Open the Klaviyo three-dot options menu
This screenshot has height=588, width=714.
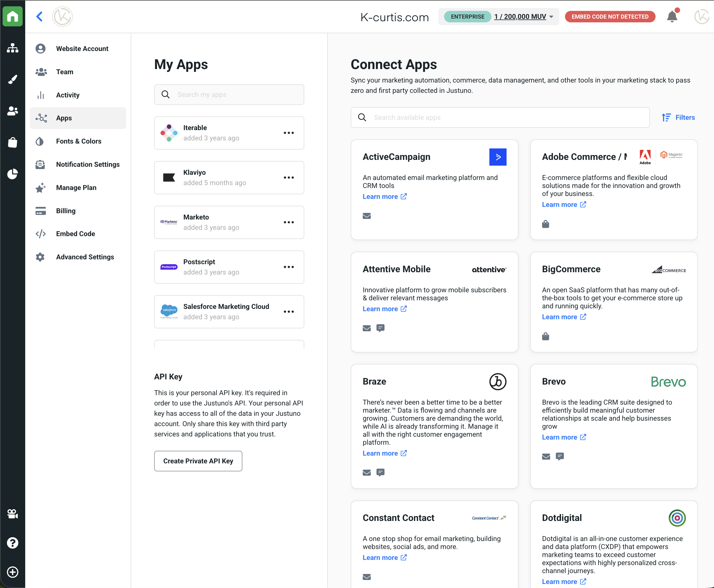[289, 177]
